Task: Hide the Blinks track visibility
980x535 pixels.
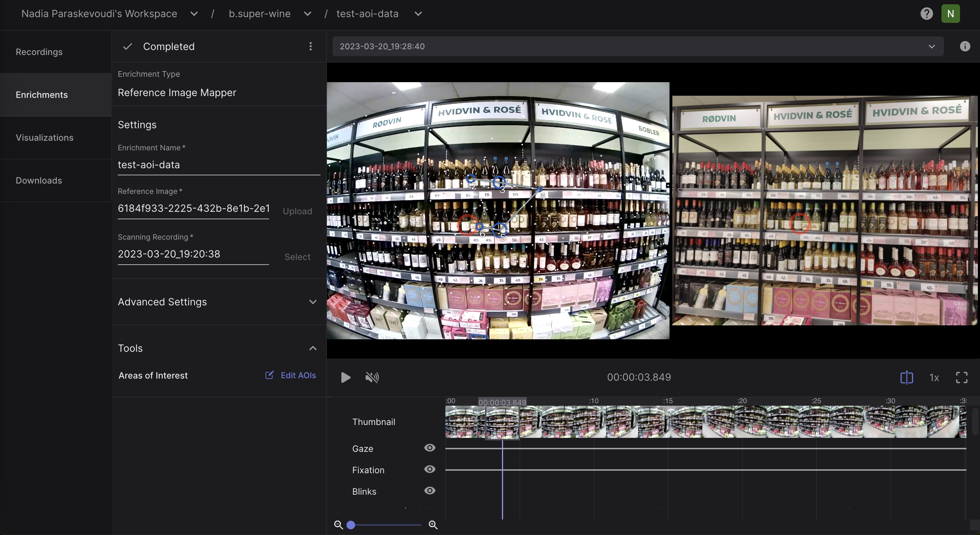Action: [430, 490]
